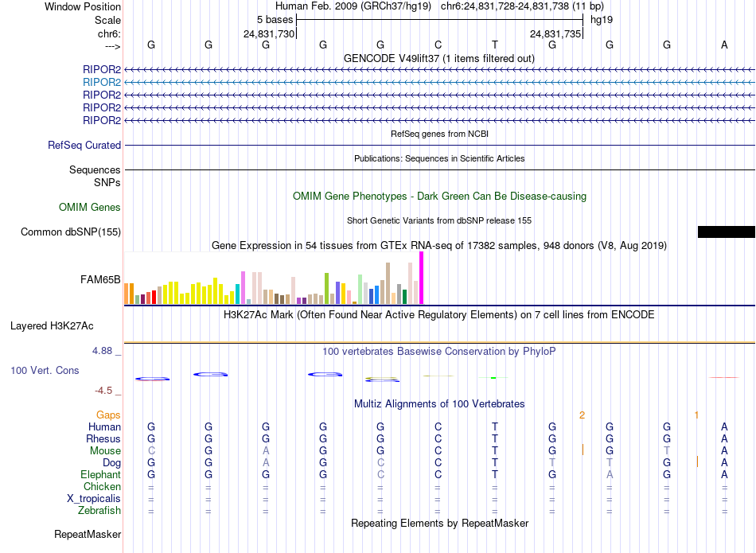Open Repeating Elements by RepeatMasker title
The width and height of the screenshot is (756, 553).
point(440,523)
